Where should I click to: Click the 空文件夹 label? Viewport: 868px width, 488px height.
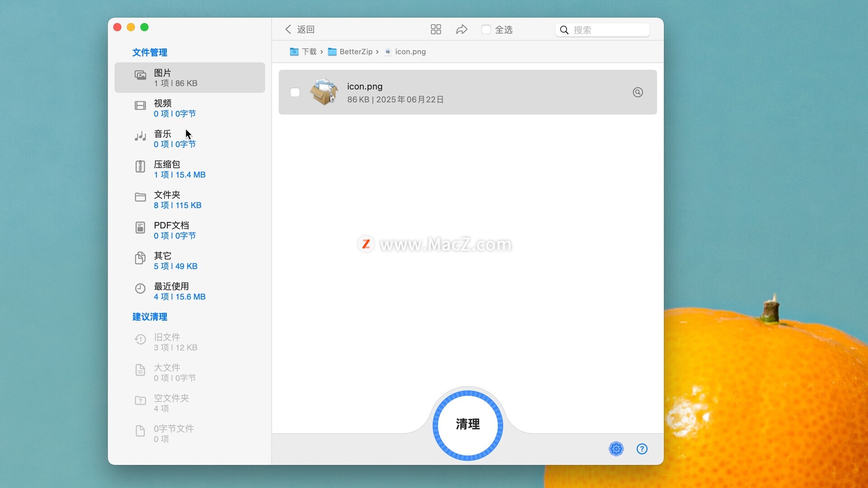click(x=171, y=398)
